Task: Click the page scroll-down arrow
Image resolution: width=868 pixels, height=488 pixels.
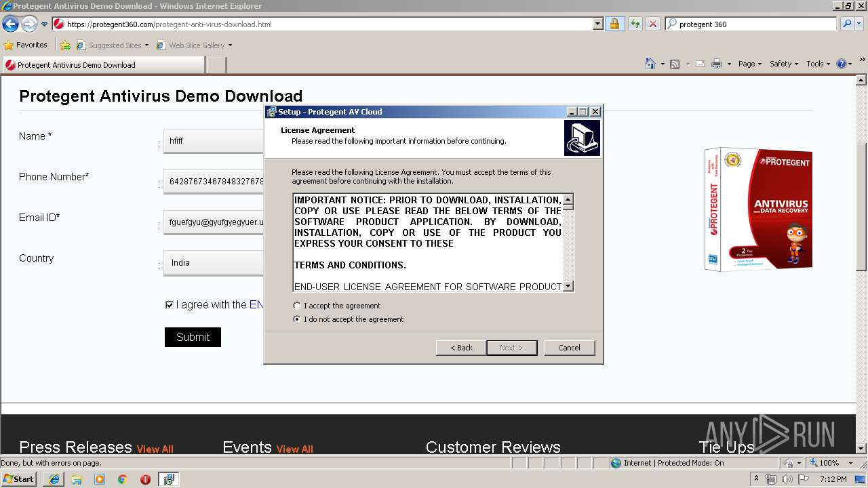Action: [862, 448]
